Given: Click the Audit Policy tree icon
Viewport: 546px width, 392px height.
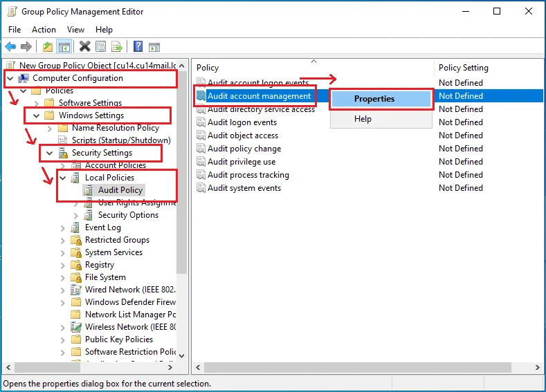Looking at the screenshot, I should 88,190.
